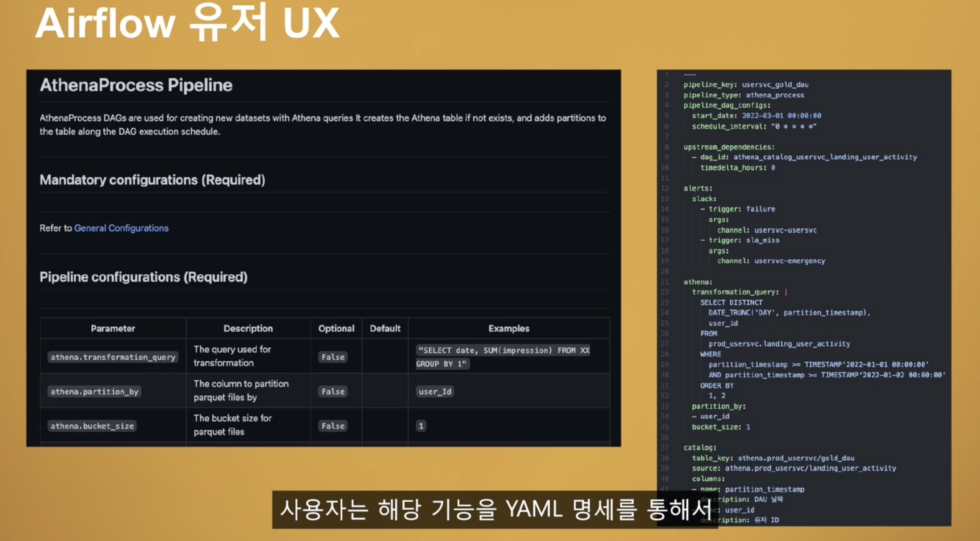980x541 pixels.
Task: Click the Parameter column header
Action: coord(112,328)
